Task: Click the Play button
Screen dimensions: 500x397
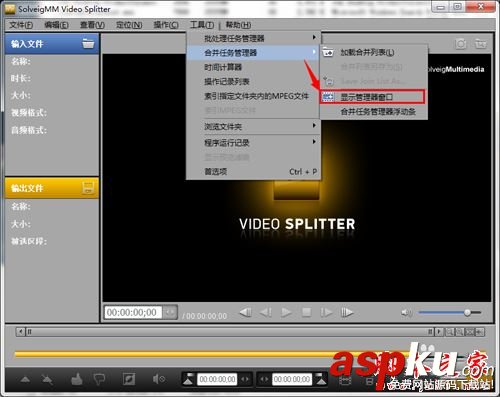Action: [x=286, y=313]
